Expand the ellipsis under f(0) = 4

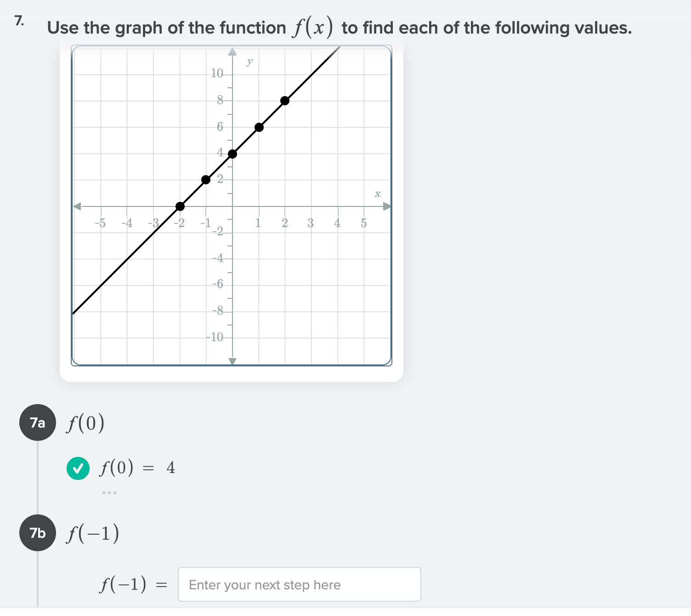click(x=108, y=492)
